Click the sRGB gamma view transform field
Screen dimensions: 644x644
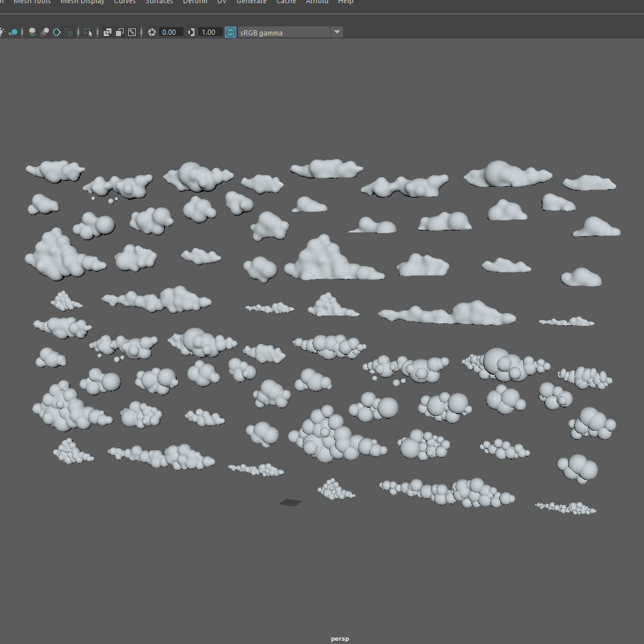pos(284,32)
